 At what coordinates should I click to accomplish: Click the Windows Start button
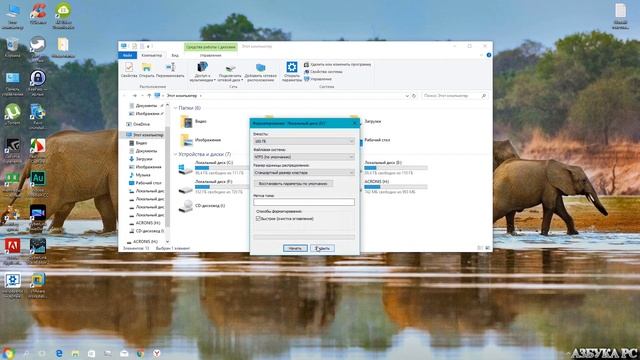pyautogui.click(x=9, y=353)
